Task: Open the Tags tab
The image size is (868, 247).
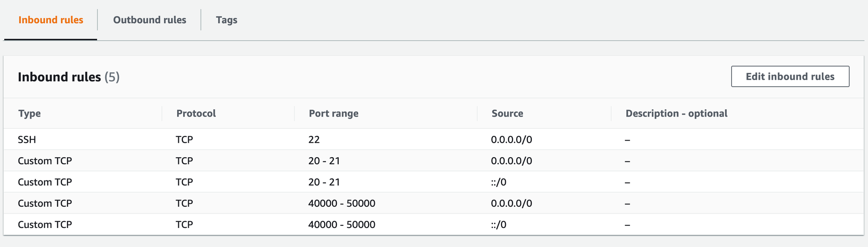Action: coord(227,20)
